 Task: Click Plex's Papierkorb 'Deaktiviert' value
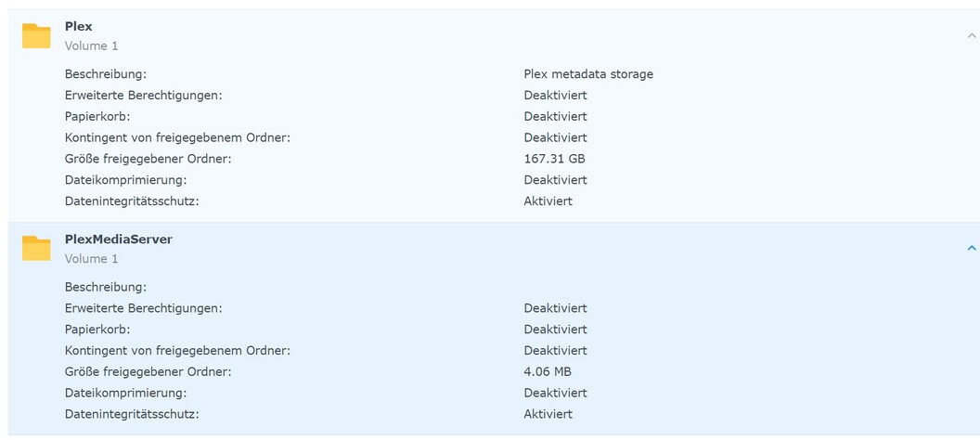[555, 117]
